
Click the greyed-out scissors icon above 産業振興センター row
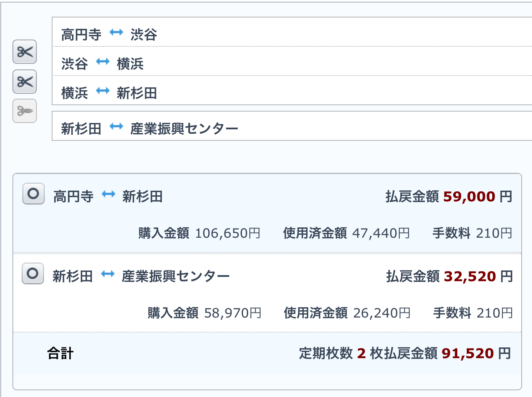25,111
